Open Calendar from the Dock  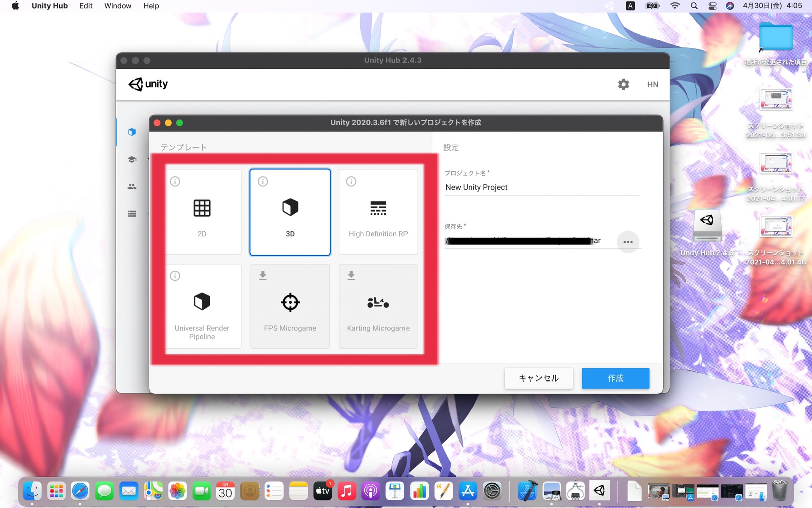click(x=225, y=491)
